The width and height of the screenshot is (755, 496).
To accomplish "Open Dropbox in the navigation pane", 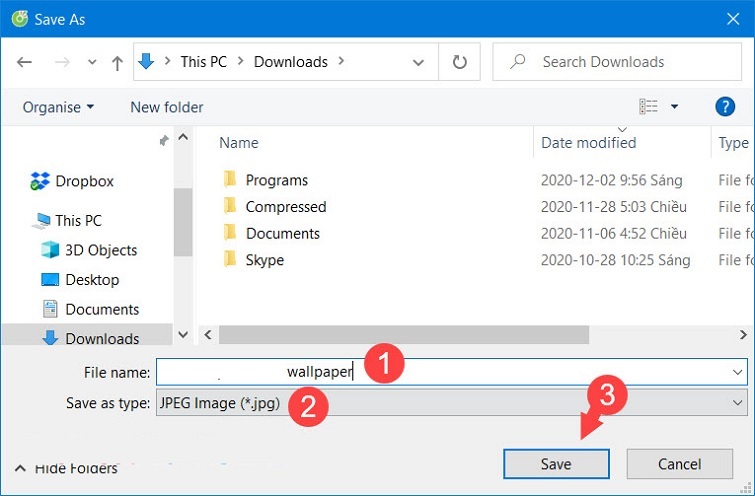I will (84, 181).
